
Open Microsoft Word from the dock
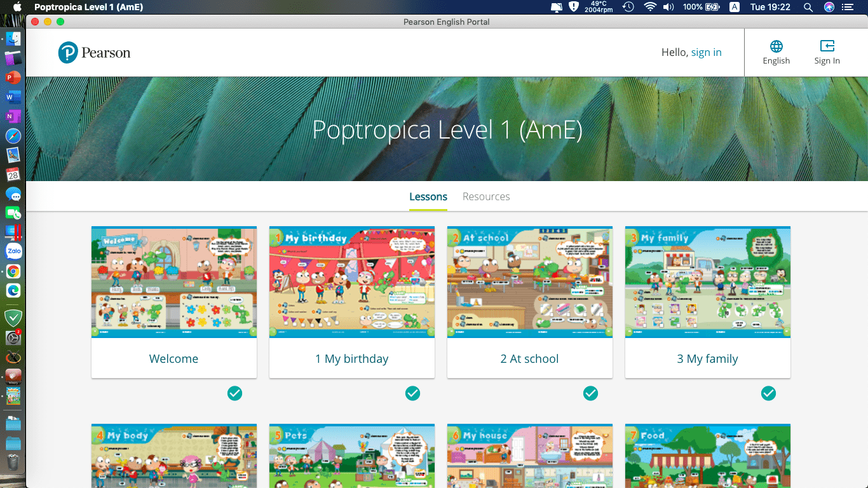pos(13,97)
